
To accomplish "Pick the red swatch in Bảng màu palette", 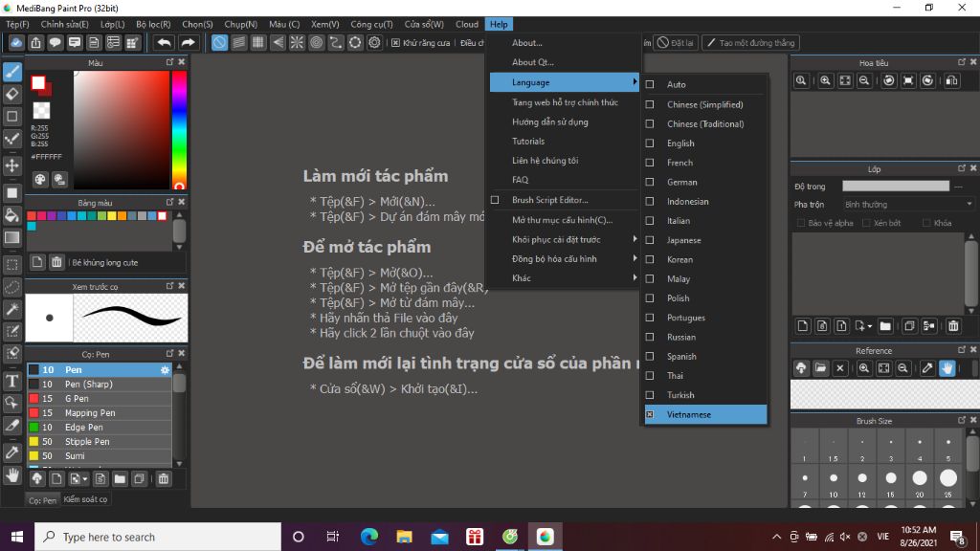I will tap(32, 216).
